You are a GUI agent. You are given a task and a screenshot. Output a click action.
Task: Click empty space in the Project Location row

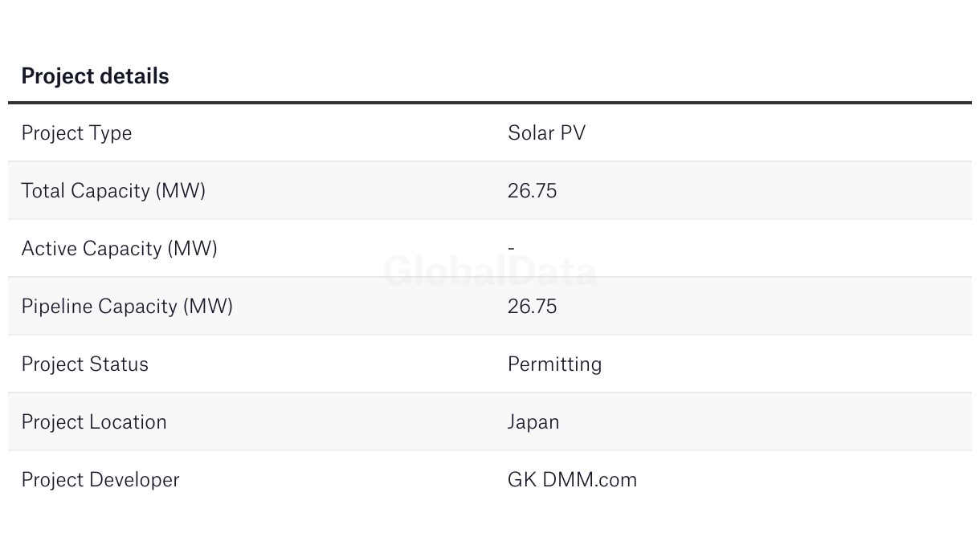787,422
